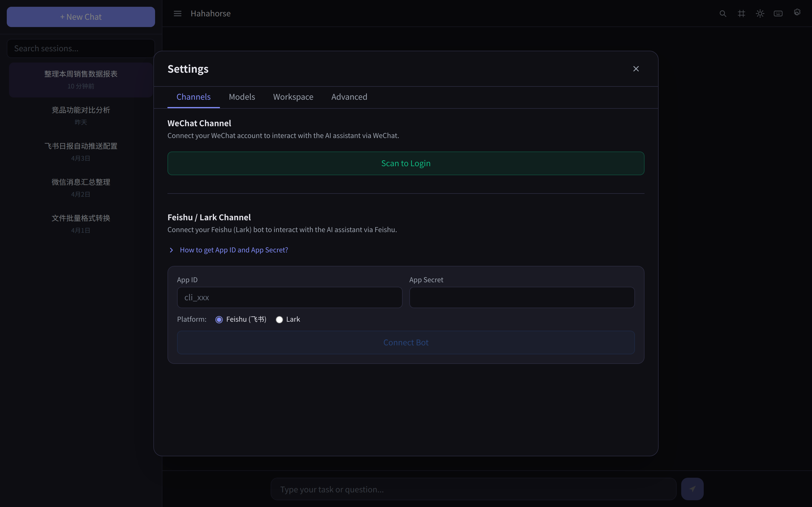Click the search magnifier icon in header
This screenshot has width=812, height=507.
pyautogui.click(x=723, y=14)
